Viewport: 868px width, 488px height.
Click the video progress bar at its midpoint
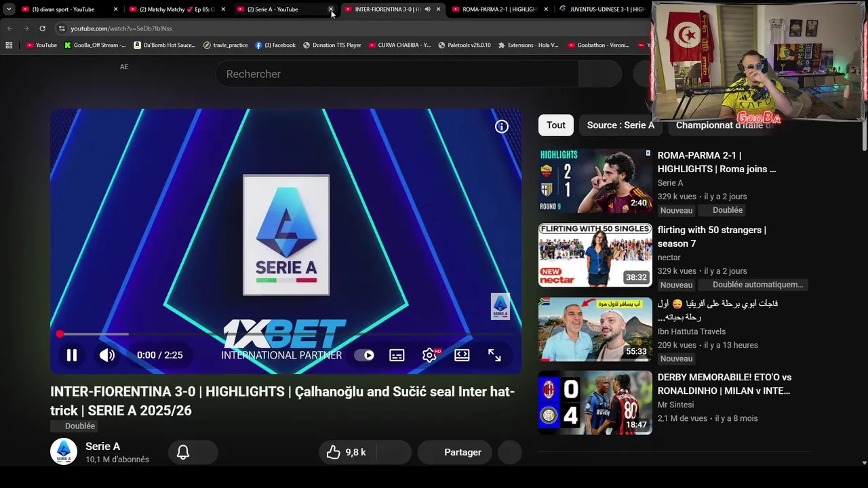tap(285, 334)
